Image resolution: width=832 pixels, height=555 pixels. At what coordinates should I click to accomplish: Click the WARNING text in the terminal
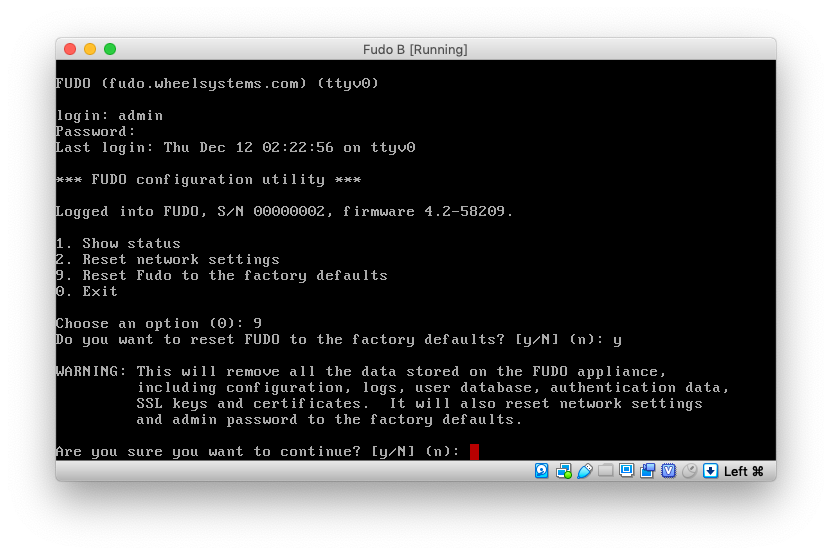pos(91,372)
